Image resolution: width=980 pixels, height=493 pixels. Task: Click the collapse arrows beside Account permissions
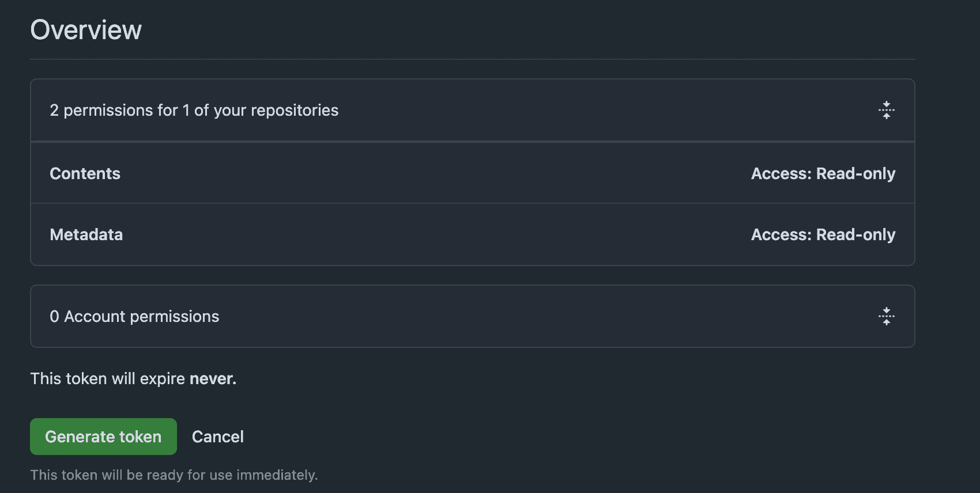click(887, 316)
